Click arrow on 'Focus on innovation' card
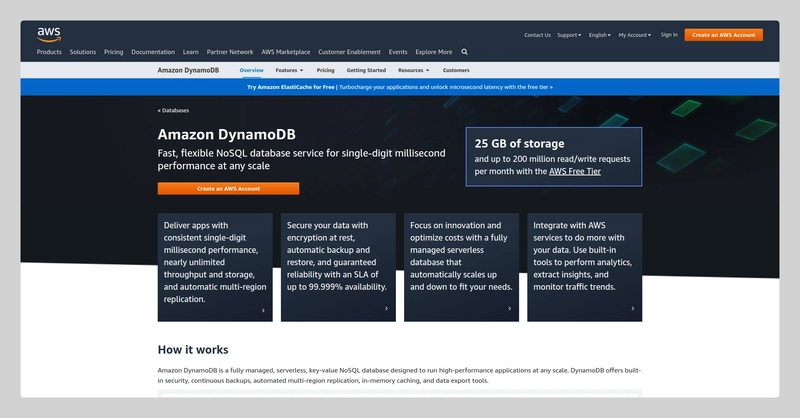This screenshot has height=418, width=800. pyautogui.click(x=509, y=308)
